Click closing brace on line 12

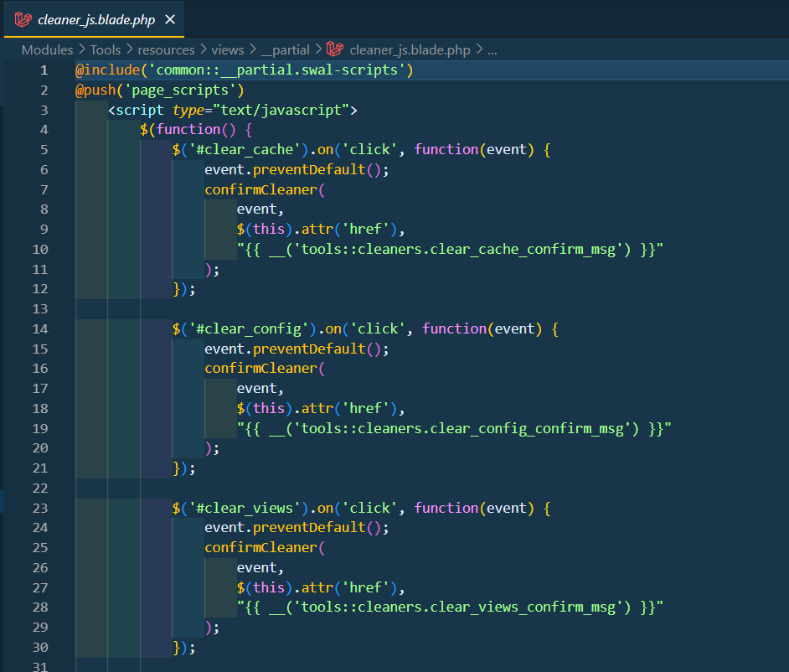pyautogui.click(x=176, y=289)
